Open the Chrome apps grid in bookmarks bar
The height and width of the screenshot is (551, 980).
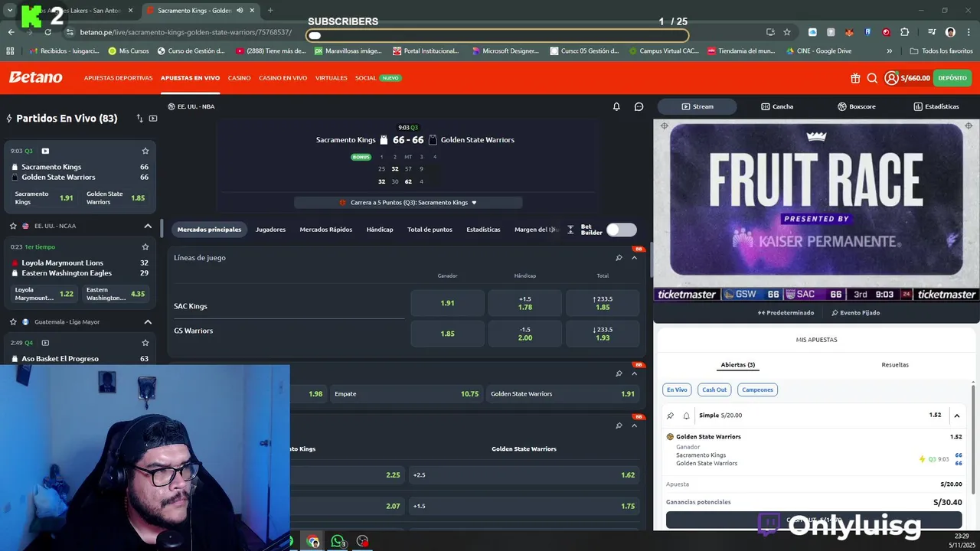point(10,51)
